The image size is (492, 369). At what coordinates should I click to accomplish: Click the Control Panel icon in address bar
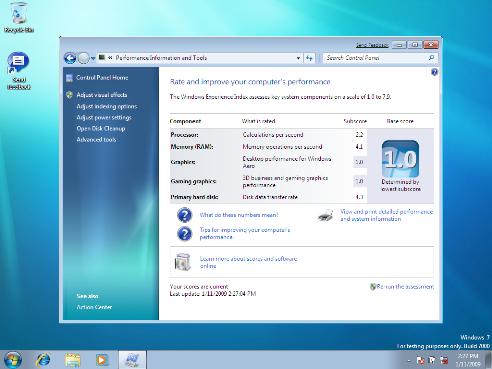point(102,58)
